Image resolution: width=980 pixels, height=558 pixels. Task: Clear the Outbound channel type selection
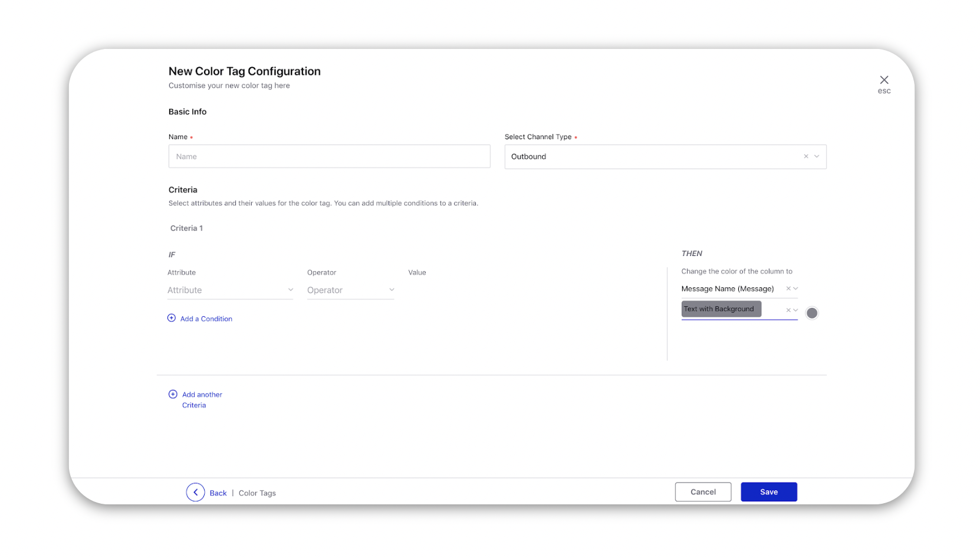coord(806,156)
